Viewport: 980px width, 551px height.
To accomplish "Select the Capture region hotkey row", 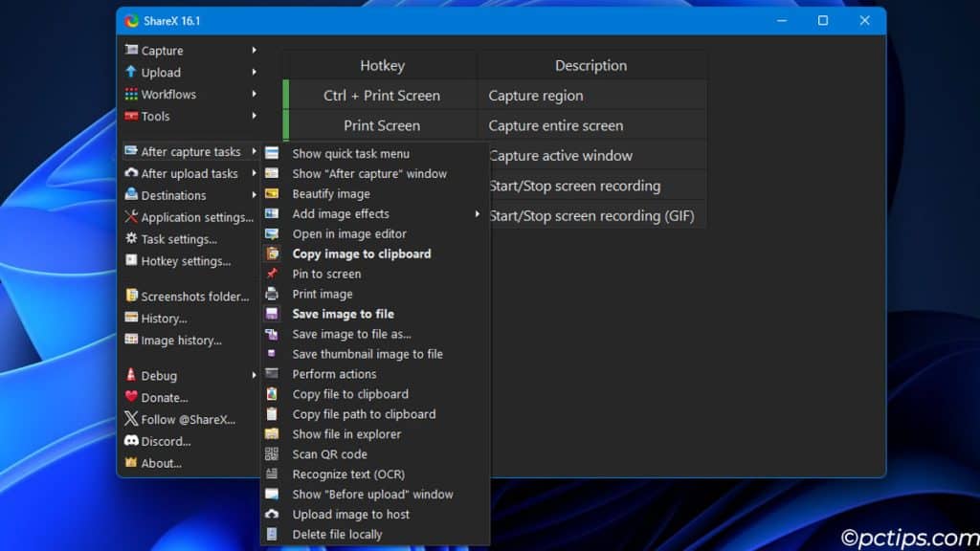I will 495,95.
